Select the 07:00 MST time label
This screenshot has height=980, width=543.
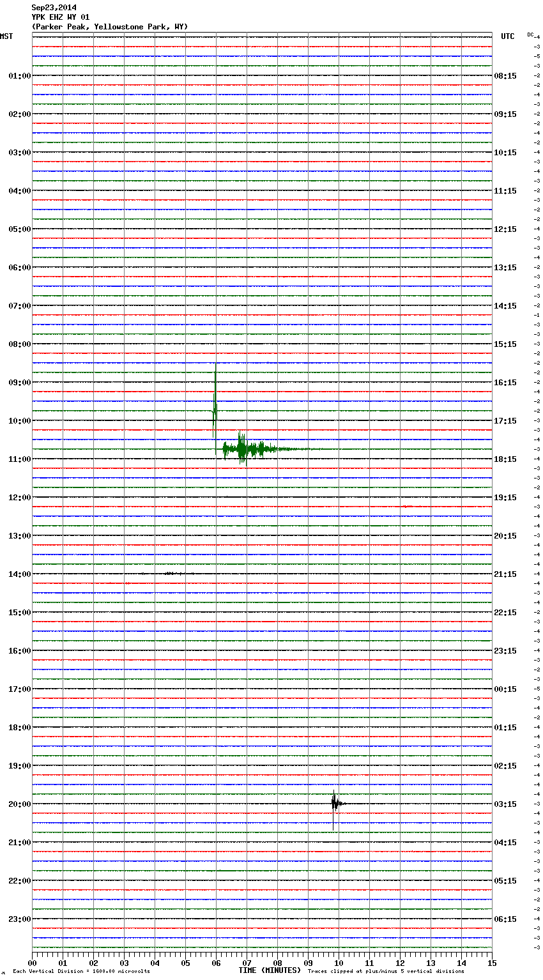coord(19,306)
